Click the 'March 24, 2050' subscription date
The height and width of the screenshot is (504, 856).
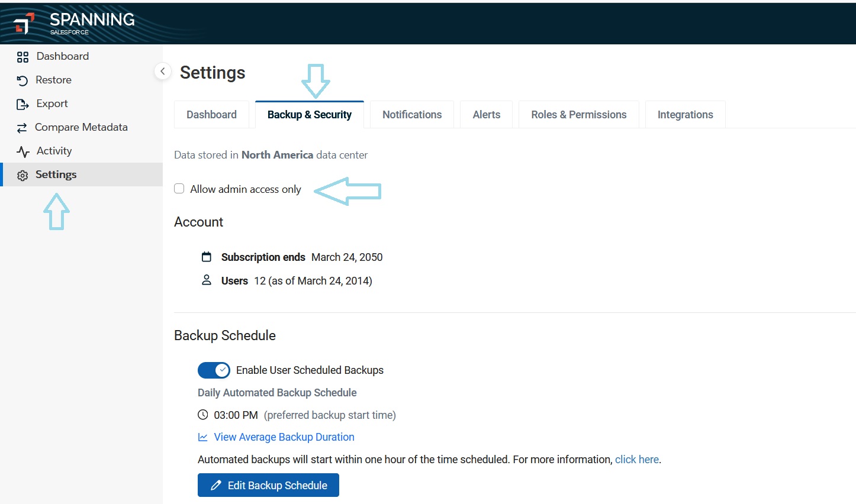[347, 257]
